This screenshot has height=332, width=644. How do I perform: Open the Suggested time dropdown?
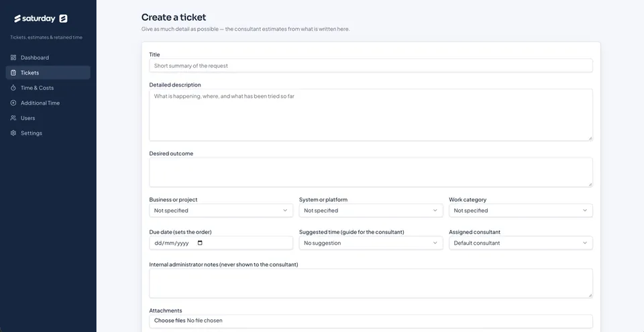371,243
